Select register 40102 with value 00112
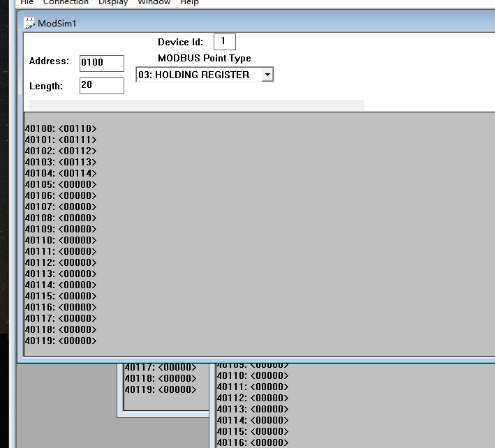This screenshot has height=448, width=495. point(61,151)
